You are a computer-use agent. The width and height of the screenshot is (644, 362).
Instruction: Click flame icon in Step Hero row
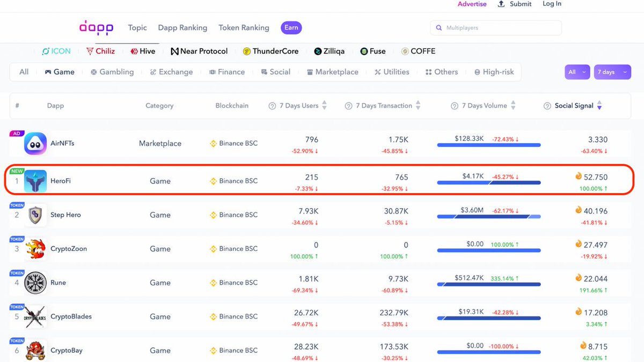click(x=579, y=210)
